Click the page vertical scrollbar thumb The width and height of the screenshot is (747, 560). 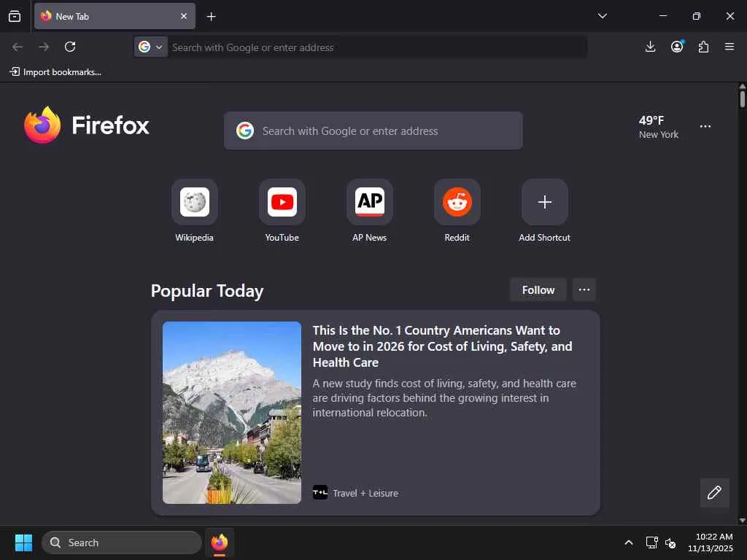(x=742, y=99)
